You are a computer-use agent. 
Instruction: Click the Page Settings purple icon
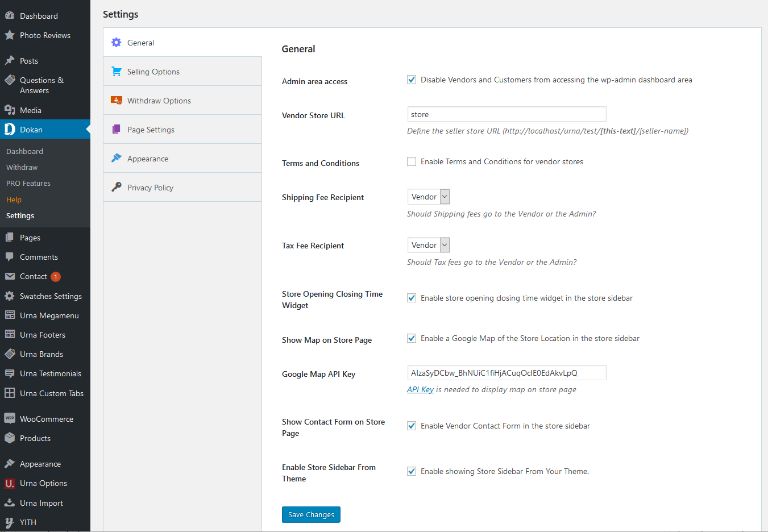(x=117, y=130)
